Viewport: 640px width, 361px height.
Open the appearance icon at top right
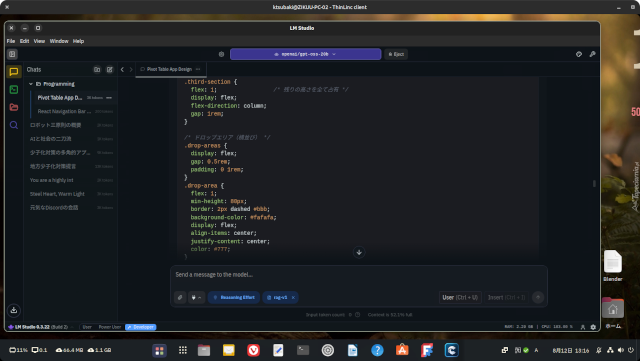[x=579, y=54]
